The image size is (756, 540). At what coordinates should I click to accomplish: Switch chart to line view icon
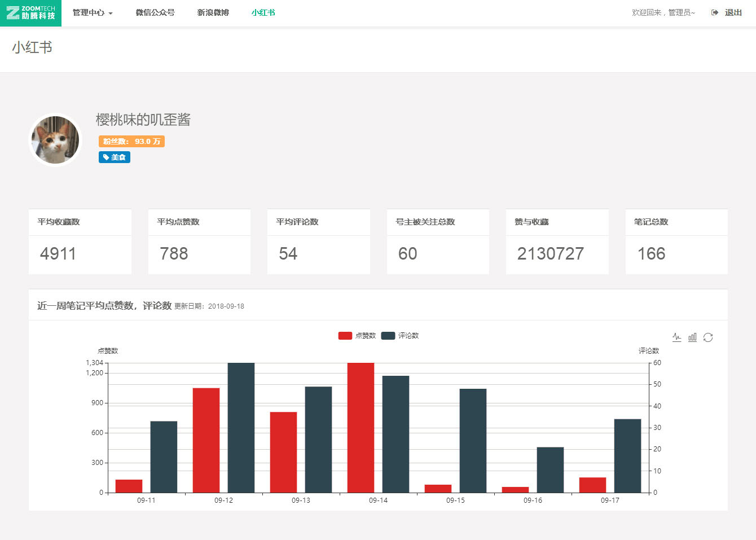[676, 337]
